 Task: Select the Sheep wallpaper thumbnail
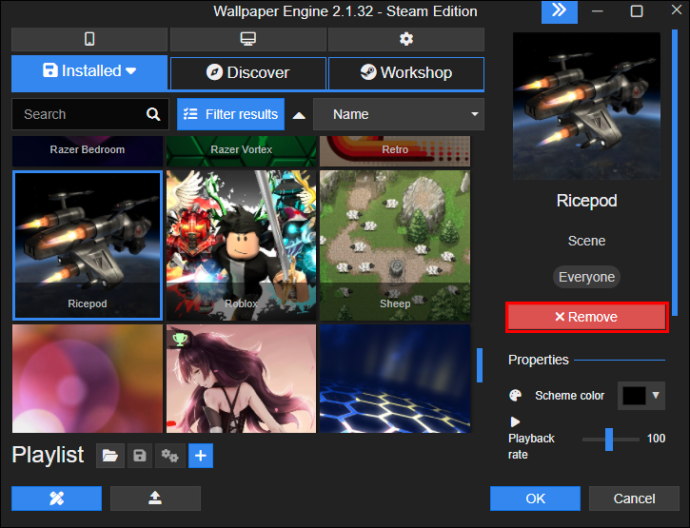395,246
